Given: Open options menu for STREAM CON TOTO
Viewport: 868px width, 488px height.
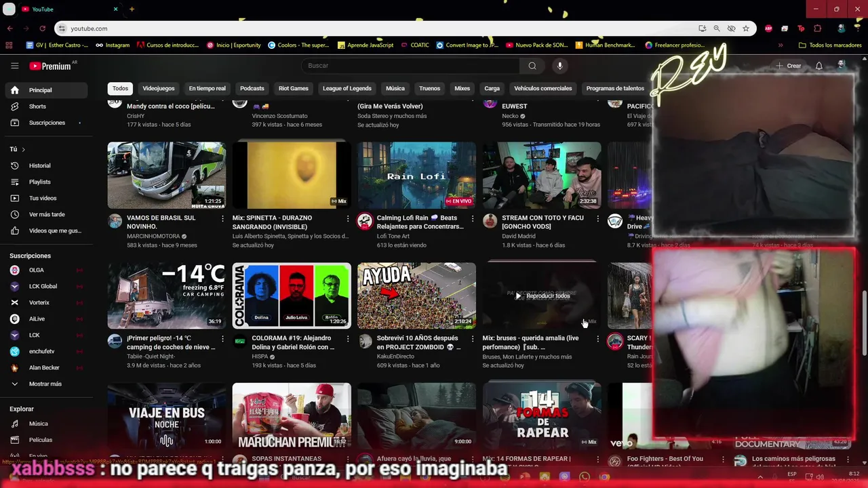Looking at the screenshot, I should tap(597, 218).
